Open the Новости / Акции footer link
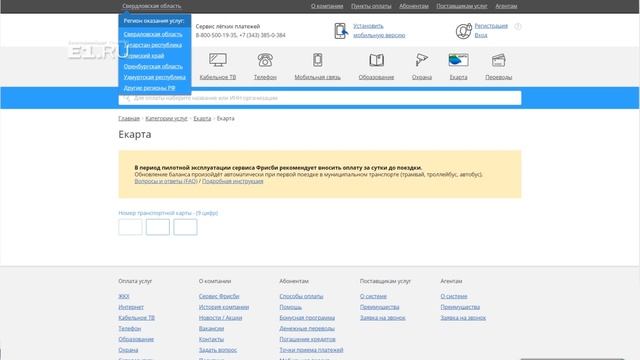Screen dimensions: 640x360 click(220, 318)
